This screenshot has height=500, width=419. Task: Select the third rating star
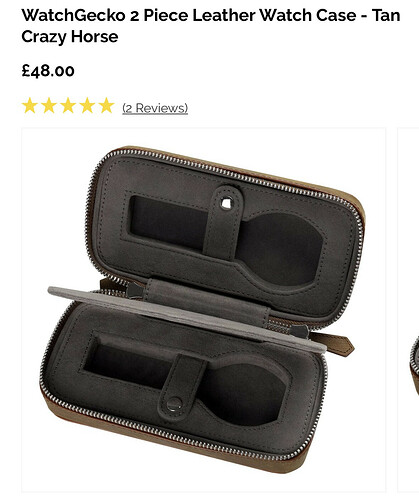68,106
